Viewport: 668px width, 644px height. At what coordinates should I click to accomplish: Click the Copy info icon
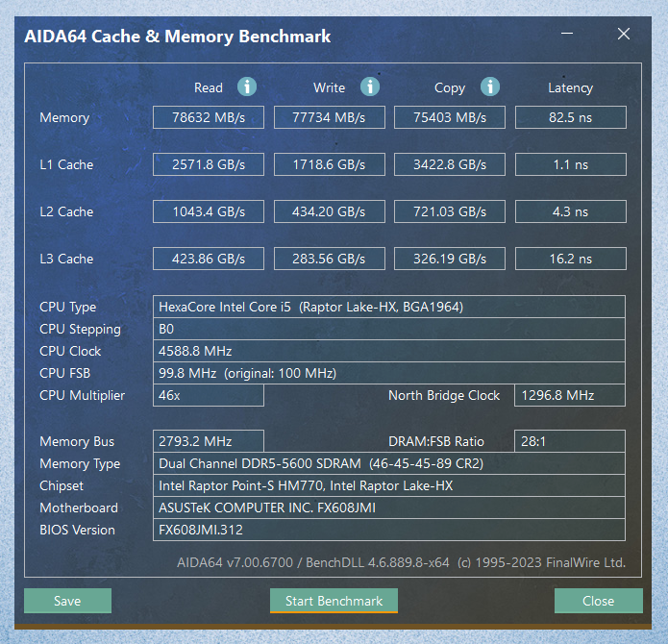pyautogui.click(x=490, y=87)
